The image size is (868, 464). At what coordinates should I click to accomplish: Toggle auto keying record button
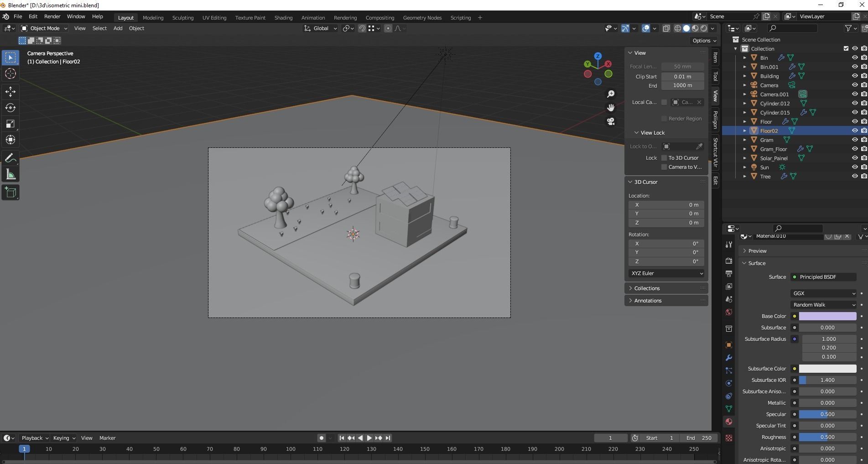pyautogui.click(x=322, y=438)
